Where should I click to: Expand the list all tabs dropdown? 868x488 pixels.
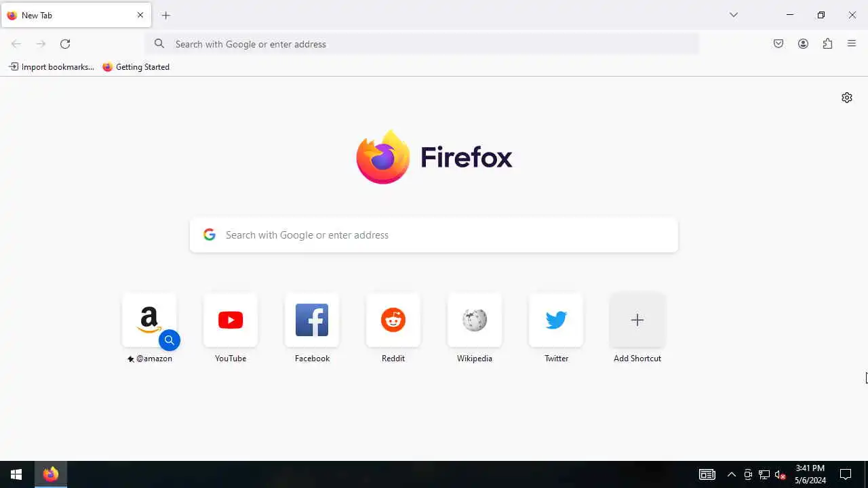[734, 15]
